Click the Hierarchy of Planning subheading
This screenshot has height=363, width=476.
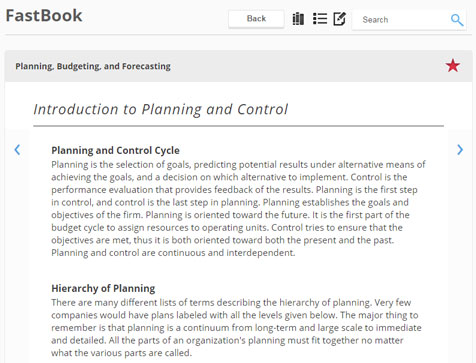(103, 288)
